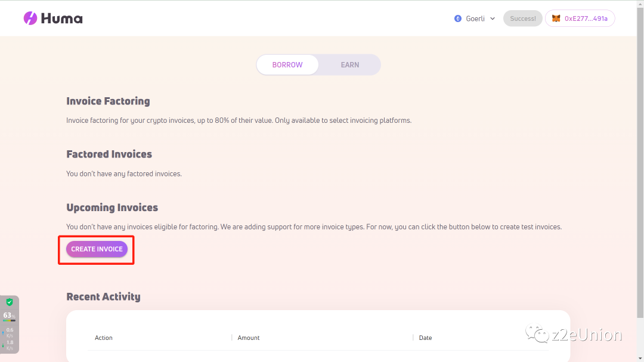Click the Action column header

[104, 338]
